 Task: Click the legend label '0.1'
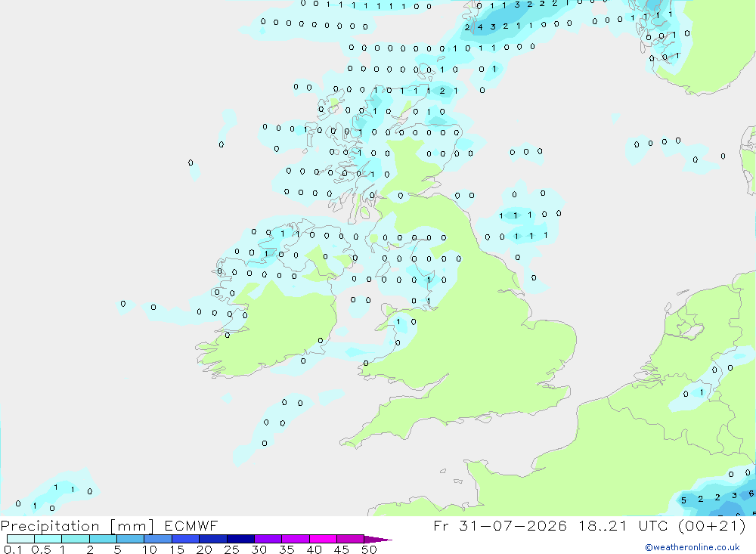click(x=13, y=549)
